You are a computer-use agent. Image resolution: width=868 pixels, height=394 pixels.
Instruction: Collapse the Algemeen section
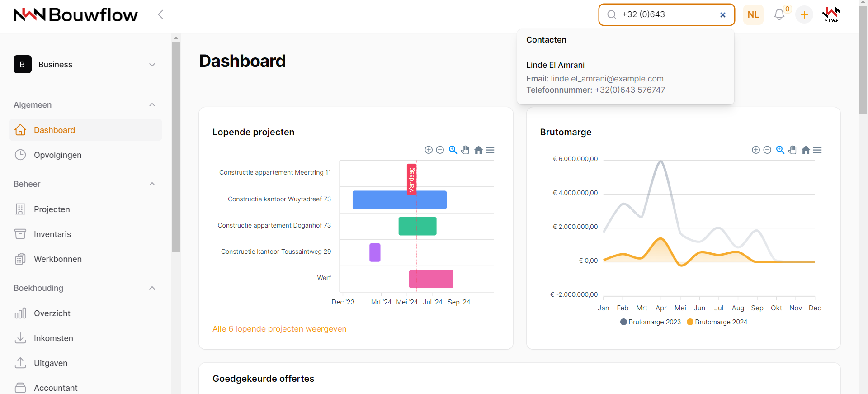[x=152, y=105]
